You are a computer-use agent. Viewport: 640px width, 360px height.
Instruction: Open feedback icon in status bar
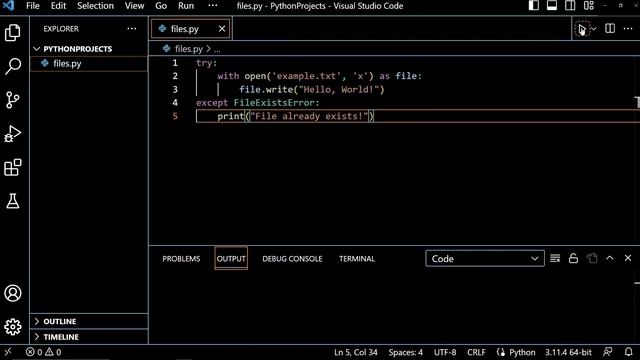tap(608, 352)
